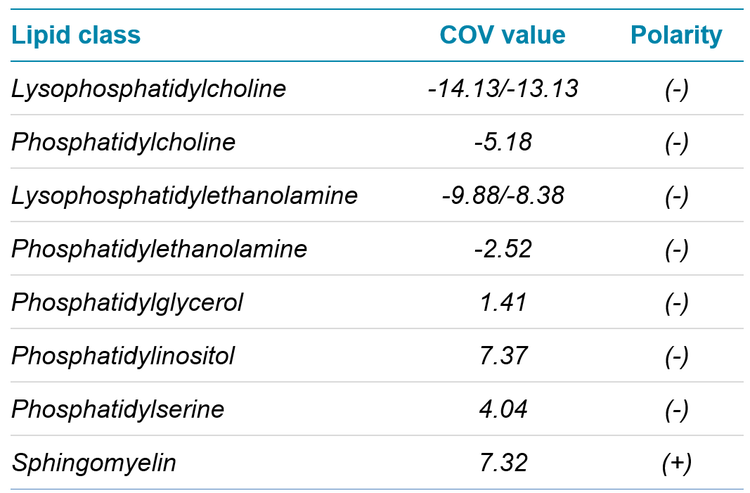Viewport: 750px width, 493px height.
Task: Click the (+) polarity for Sphingomyelin
Action: point(676,463)
